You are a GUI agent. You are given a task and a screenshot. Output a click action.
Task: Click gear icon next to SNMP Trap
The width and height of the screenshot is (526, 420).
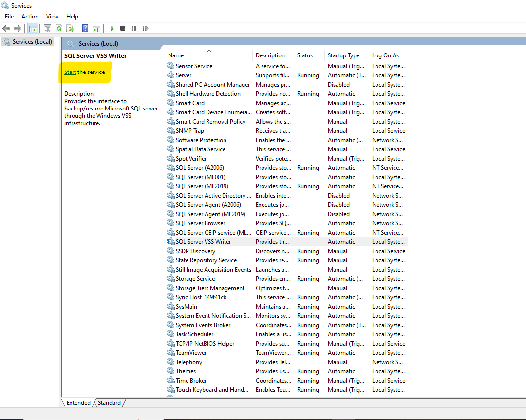(171, 130)
